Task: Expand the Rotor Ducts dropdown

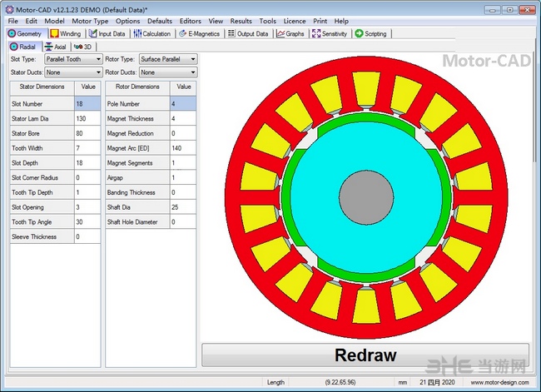Action: pyautogui.click(x=168, y=72)
